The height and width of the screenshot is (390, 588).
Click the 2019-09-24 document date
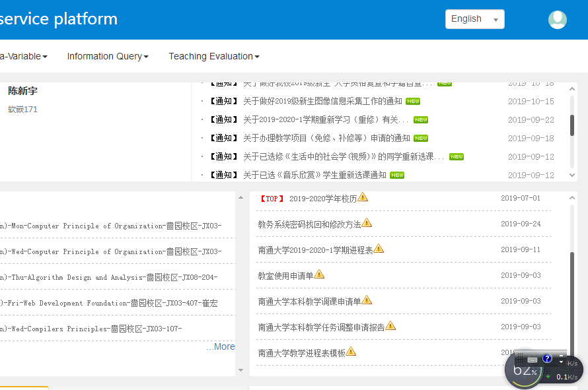coord(521,224)
